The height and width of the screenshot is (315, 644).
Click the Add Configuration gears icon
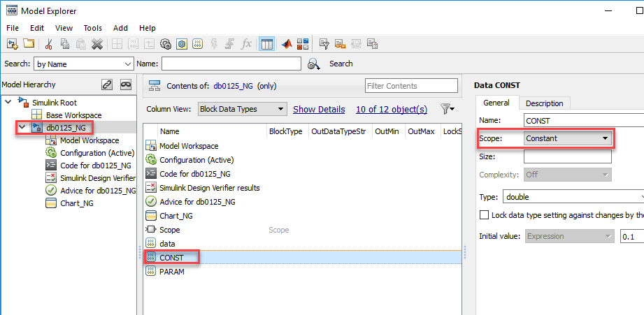coord(166,44)
